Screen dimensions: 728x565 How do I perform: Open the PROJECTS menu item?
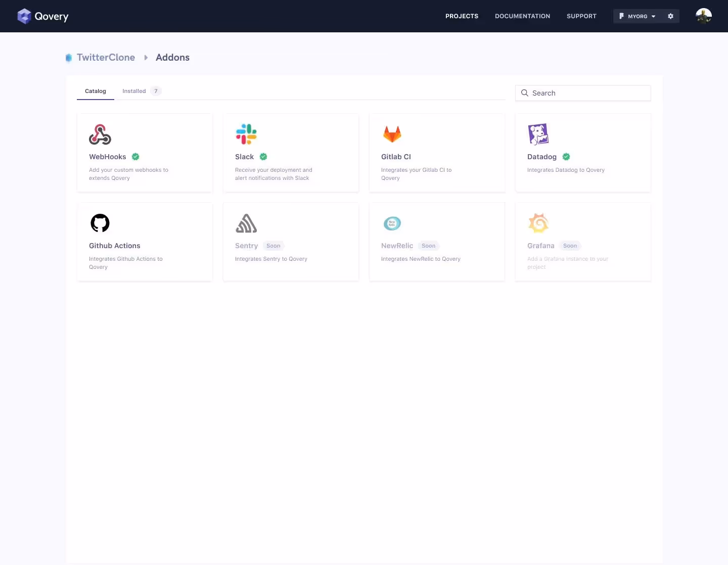[x=462, y=16]
